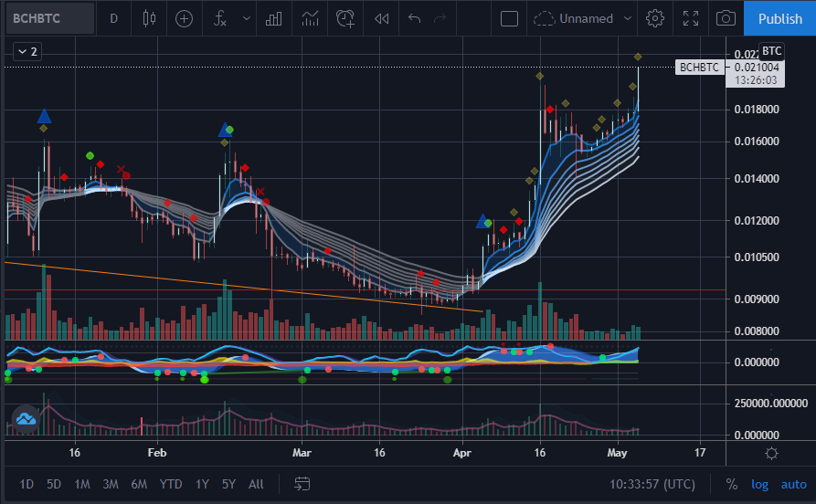Select the 1M date range
The width and height of the screenshot is (816, 504).
click(81, 484)
